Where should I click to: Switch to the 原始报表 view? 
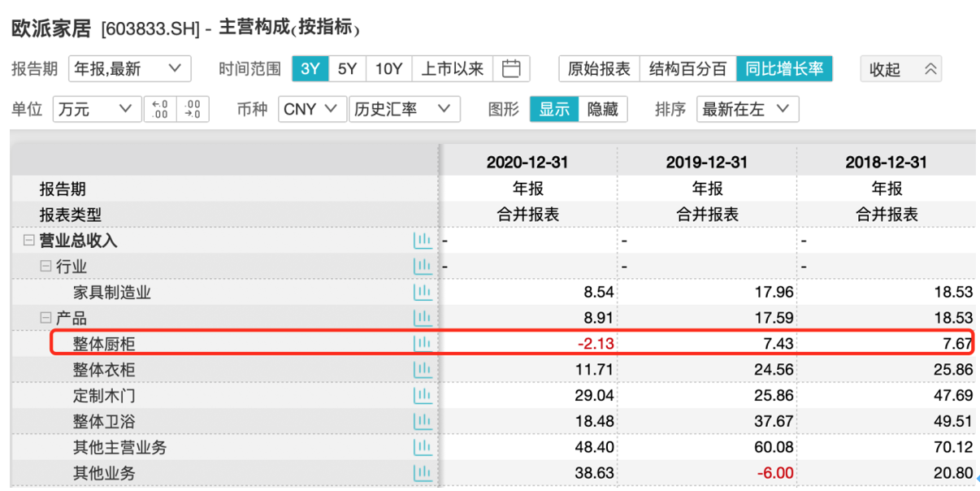(599, 69)
